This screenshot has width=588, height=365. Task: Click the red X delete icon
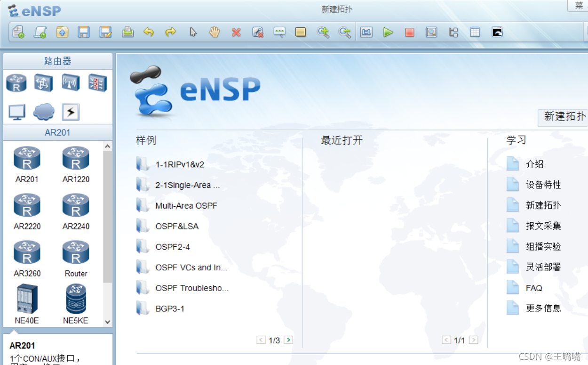point(236,32)
